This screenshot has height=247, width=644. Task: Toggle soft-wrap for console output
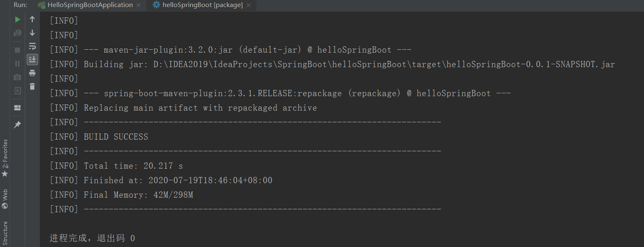(x=32, y=46)
